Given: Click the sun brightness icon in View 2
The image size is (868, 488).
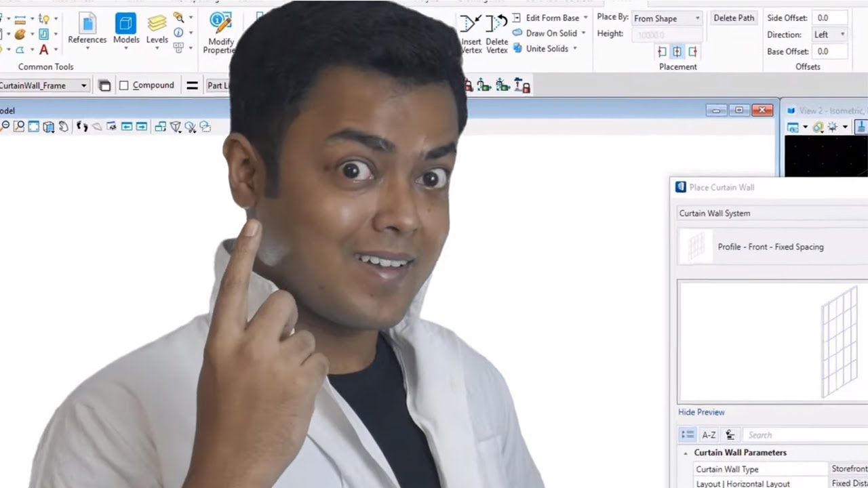Looking at the screenshot, I should (831, 127).
